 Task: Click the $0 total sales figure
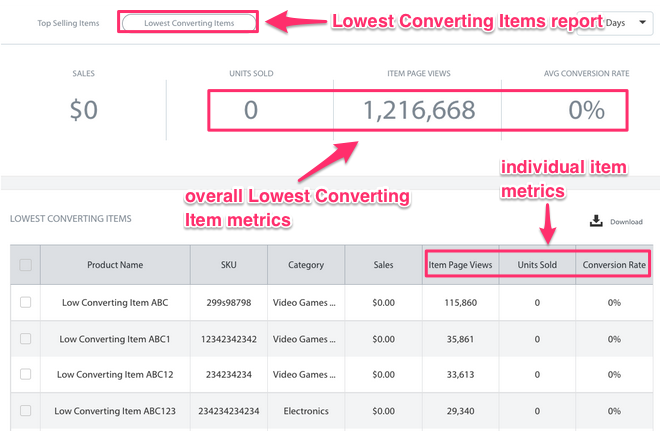83,110
